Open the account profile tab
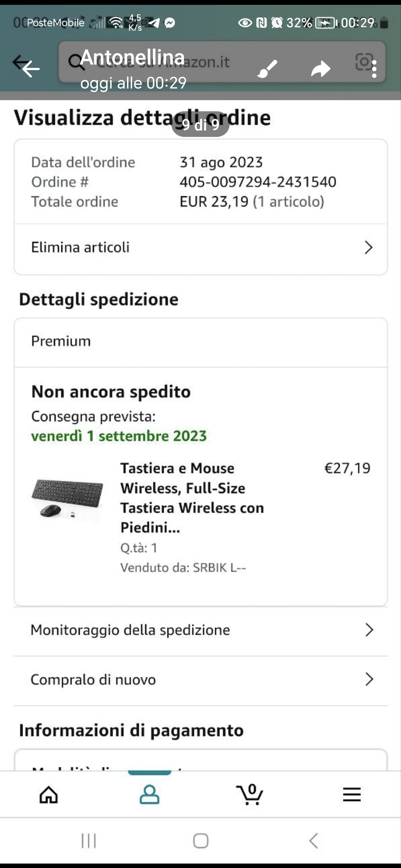Image resolution: width=401 pixels, height=868 pixels. click(x=149, y=795)
